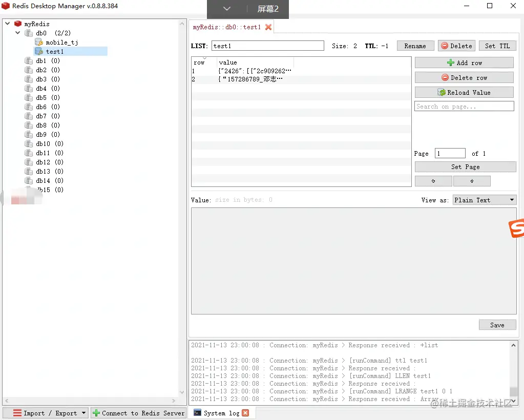This screenshot has height=420, width=524.
Task: Click the LIST key name field
Action: (268, 46)
